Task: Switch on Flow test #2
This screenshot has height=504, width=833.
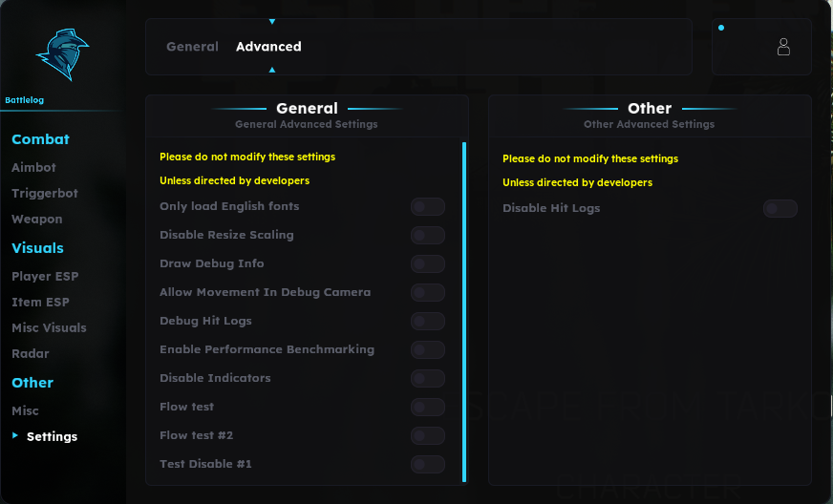Action: pyautogui.click(x=428, y=436)
